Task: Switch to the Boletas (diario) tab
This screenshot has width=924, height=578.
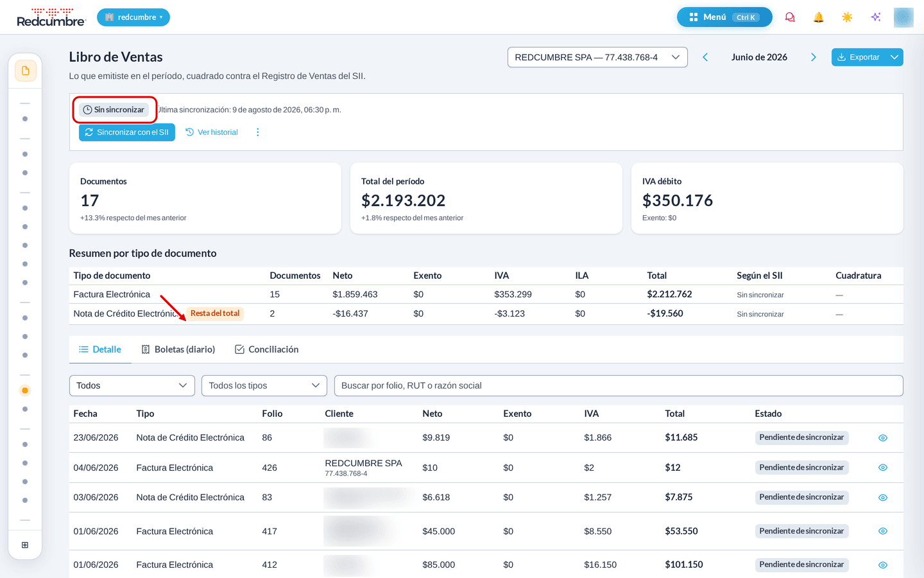Action: [x=178, y=349]
